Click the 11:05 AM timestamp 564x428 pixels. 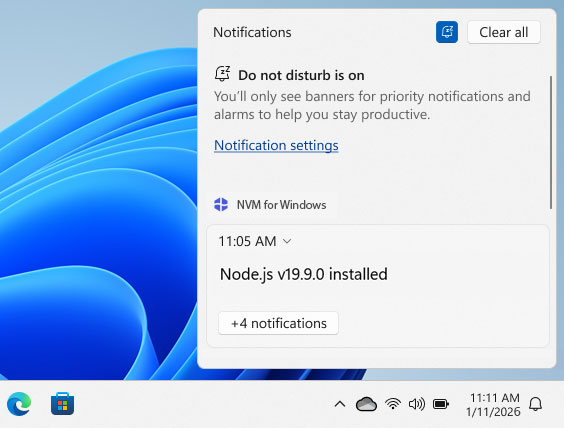(x=247, y=241)
